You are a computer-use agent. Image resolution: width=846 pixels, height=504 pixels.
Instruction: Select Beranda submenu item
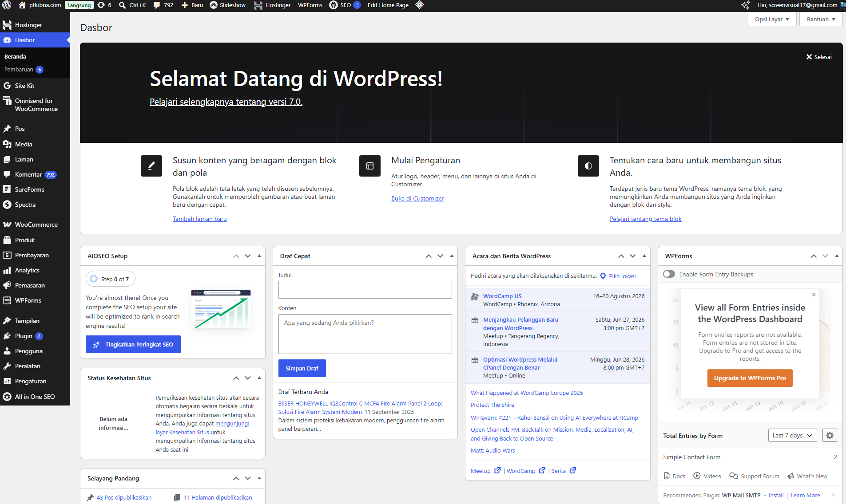coord(15,56)
